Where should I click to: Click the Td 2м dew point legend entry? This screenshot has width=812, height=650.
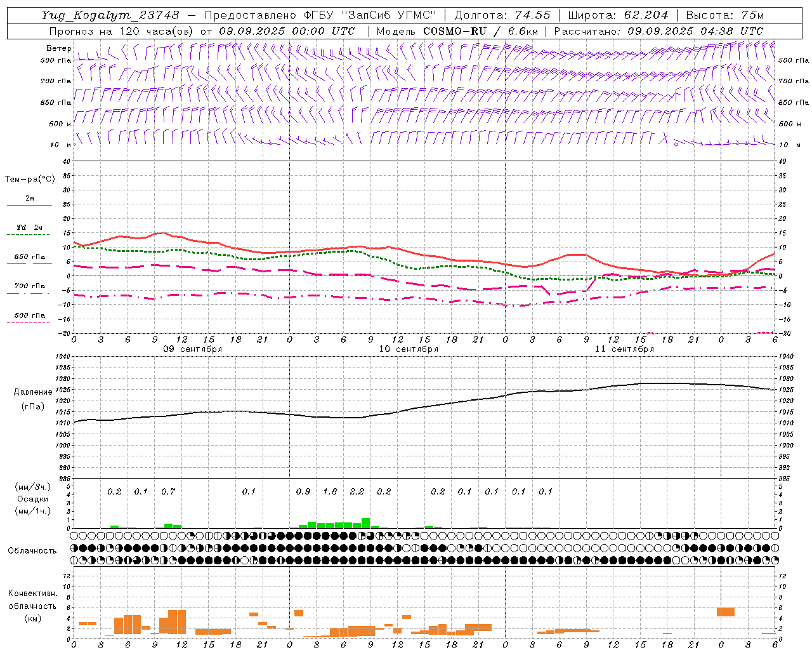(x=30, y=227)
